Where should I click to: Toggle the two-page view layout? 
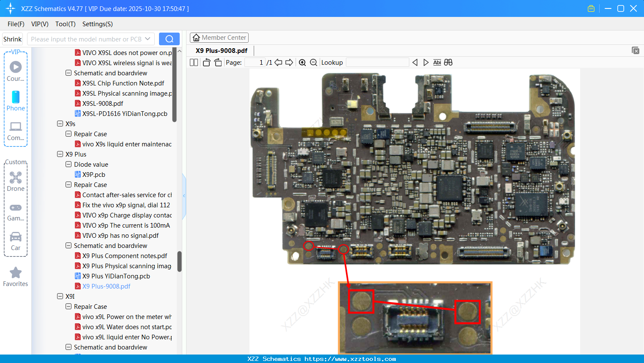click(x=194, y=63)
